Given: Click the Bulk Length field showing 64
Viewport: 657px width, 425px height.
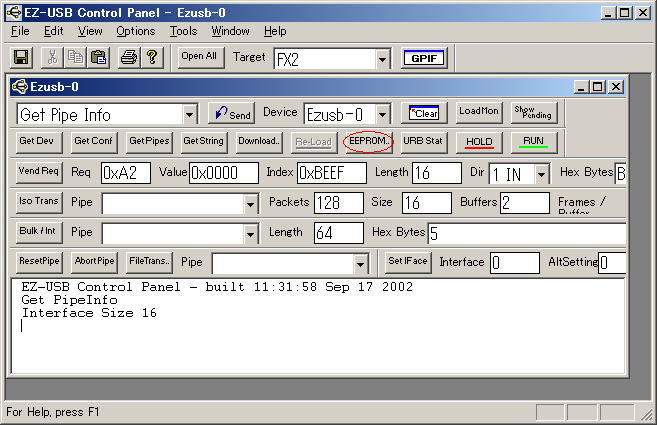Looking at the screenshot, I should point(339,233).
